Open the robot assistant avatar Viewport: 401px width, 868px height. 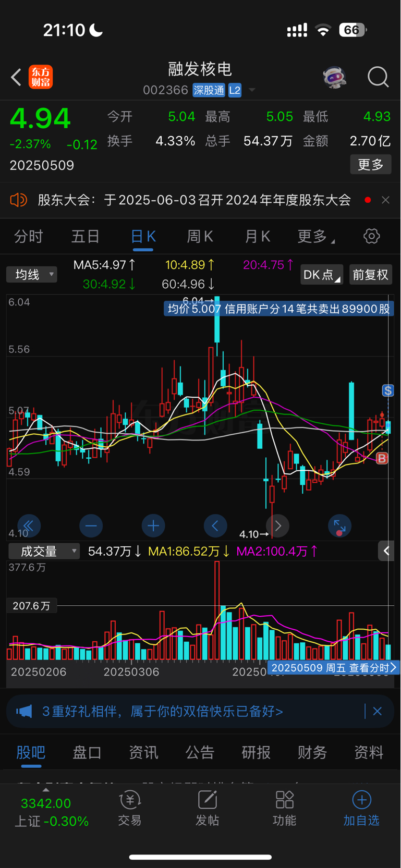point(334,77)
